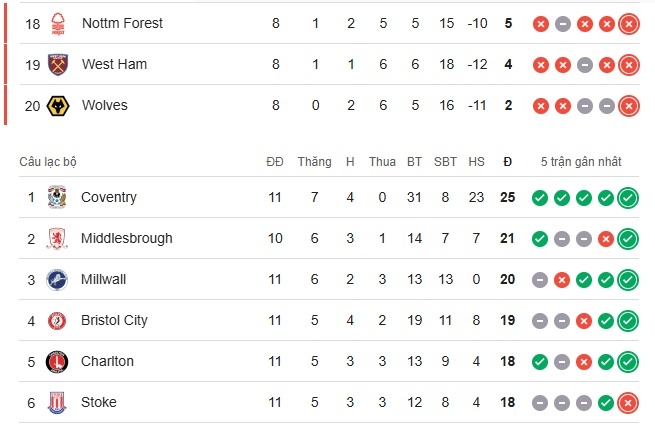Click the Thắng column header

314,161
